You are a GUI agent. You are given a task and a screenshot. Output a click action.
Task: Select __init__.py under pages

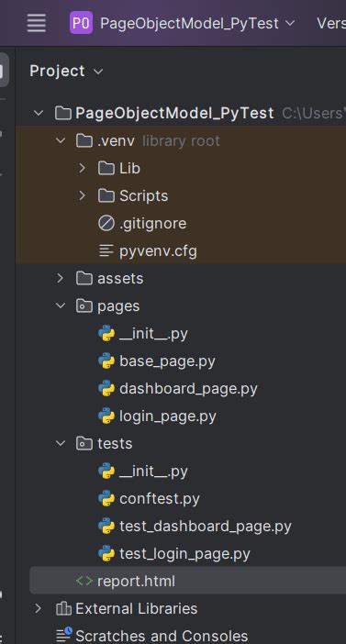(153, 334)
